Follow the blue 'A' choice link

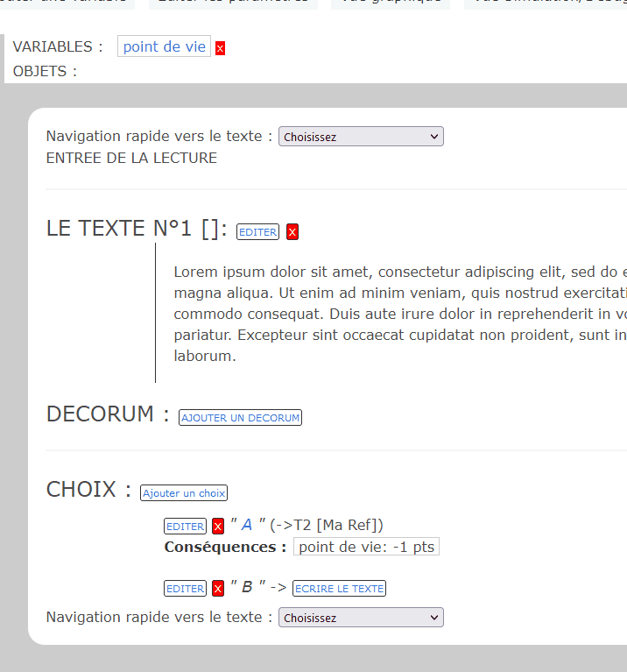pos(247,525)
